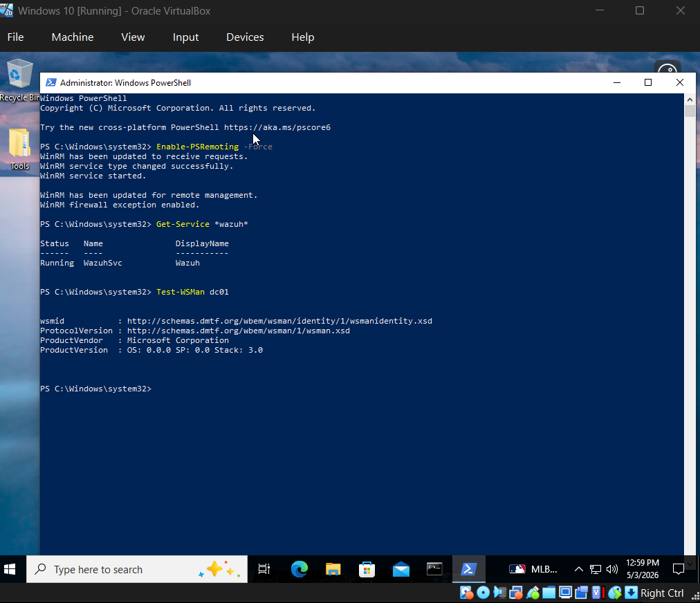Open the Devices menu
The height and width of the screenshot is (603, 700).
tap(245, 37)
